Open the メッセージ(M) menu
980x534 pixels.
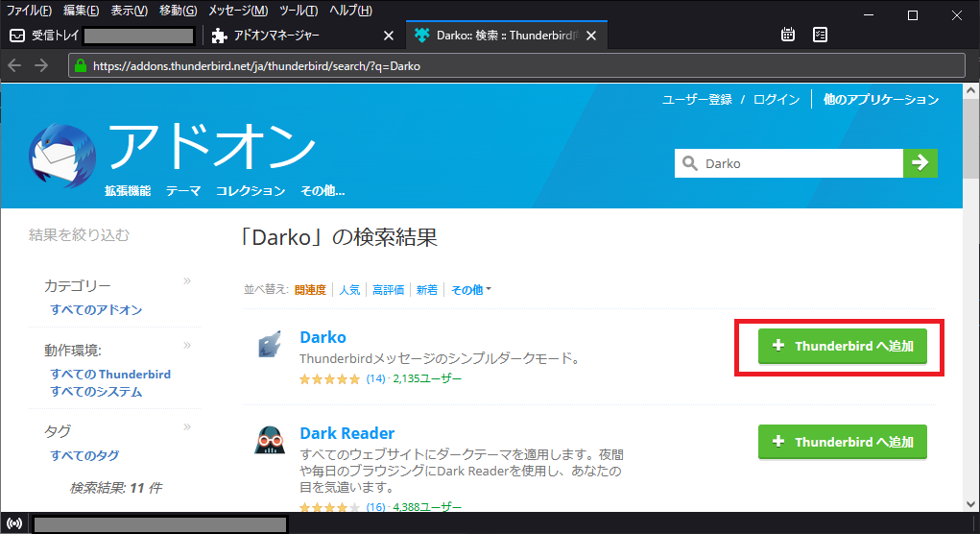(238, 10)
